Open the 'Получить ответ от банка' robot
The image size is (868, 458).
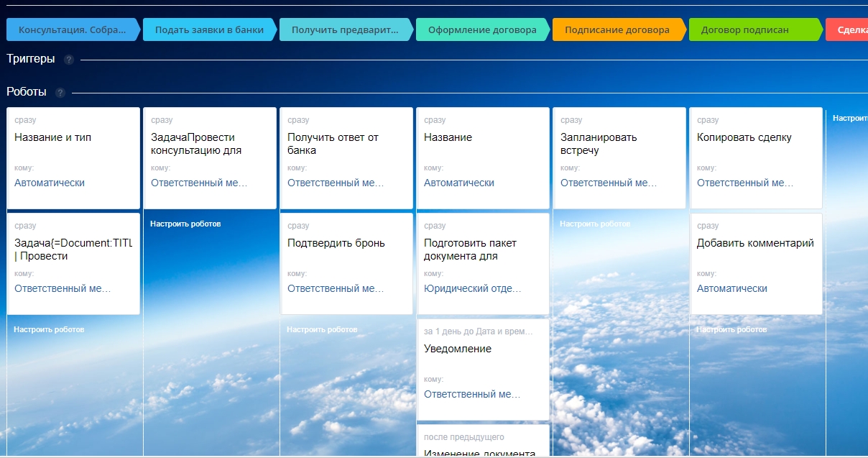pyautogui.click(x=333, y=144)
